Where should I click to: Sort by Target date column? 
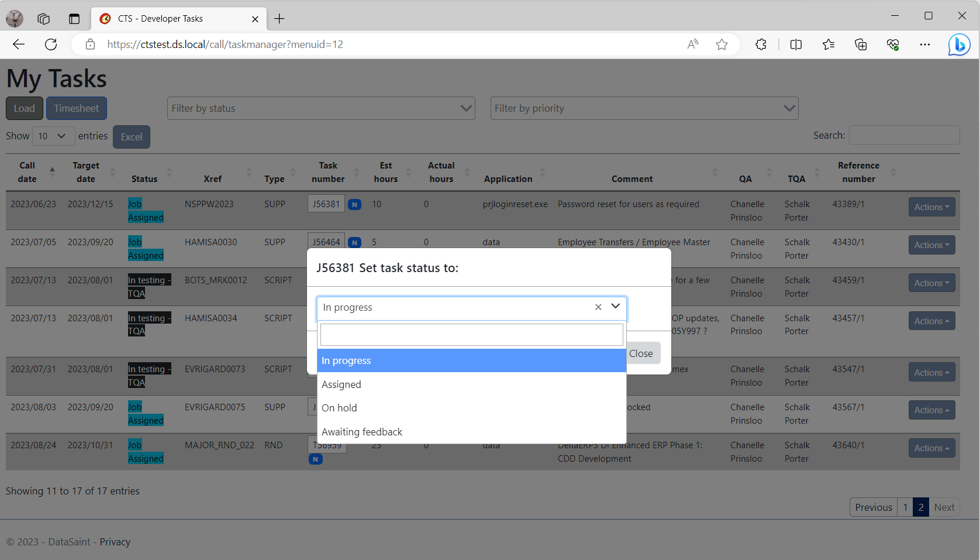coord(112,172)
